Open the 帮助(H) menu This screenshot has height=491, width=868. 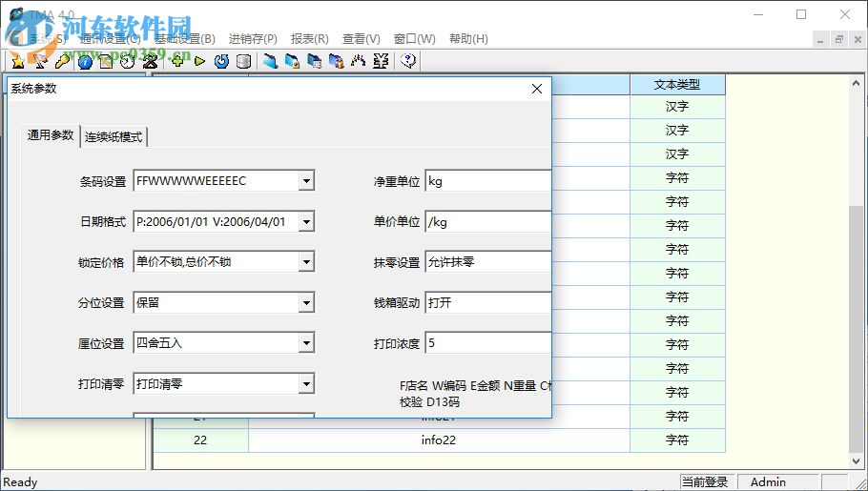click(469, 39)
